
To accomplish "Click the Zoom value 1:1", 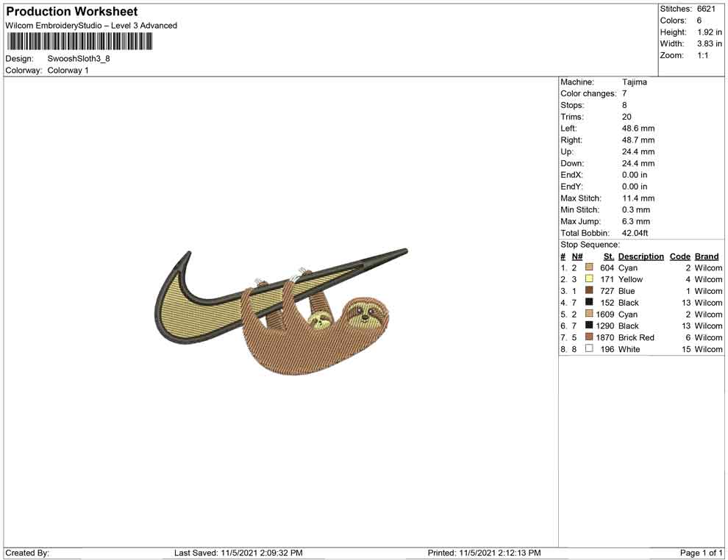I will click(703, 55).
